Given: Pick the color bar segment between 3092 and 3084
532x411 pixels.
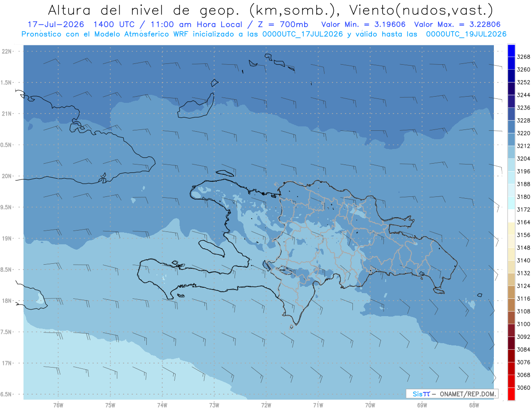Looking at the screenshot, I should (511, 343).
